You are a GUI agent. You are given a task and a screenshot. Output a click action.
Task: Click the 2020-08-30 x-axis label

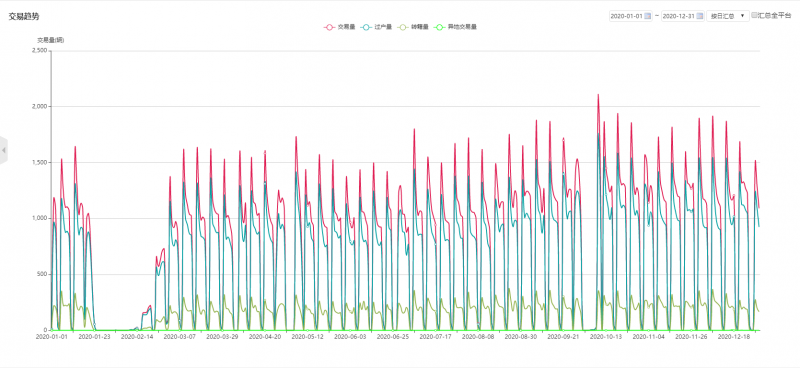(521, 337)
